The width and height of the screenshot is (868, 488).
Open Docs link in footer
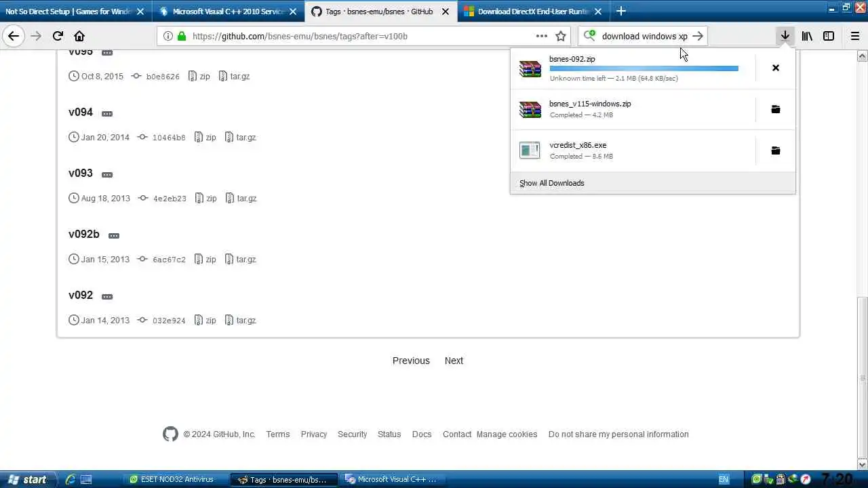[422, 434]
